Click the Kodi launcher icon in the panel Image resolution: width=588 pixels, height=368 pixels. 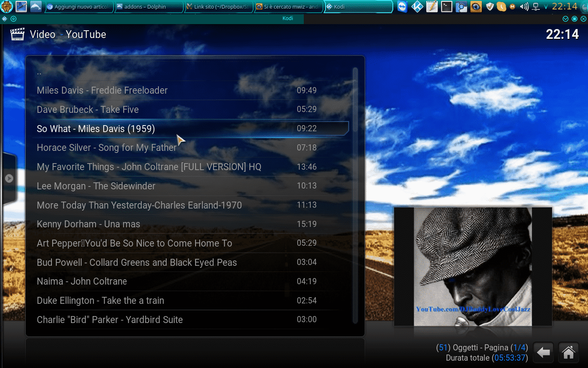coord(417,7)
